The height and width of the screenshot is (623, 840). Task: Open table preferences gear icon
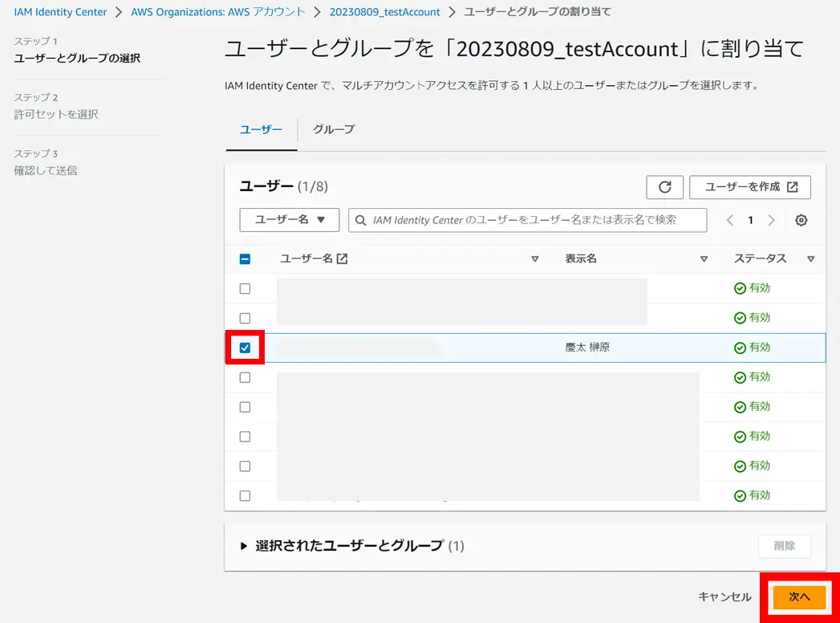(x=801, y=220)
